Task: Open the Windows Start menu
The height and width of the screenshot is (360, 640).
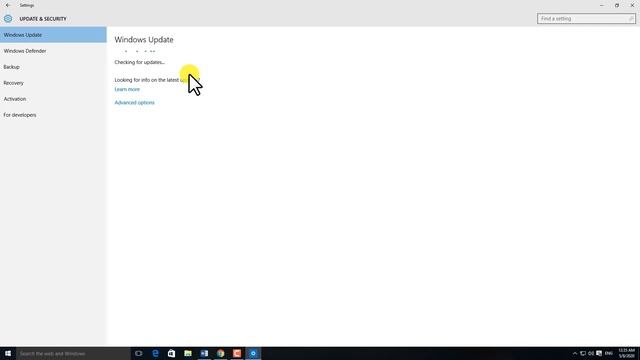Action: coord(8,353)
